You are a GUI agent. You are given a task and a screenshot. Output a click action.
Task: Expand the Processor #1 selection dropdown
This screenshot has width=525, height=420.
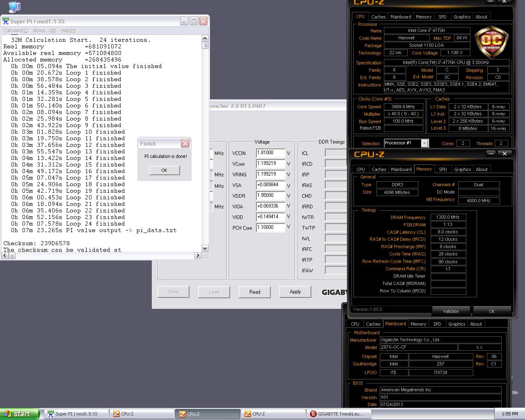tap(425, 143)
